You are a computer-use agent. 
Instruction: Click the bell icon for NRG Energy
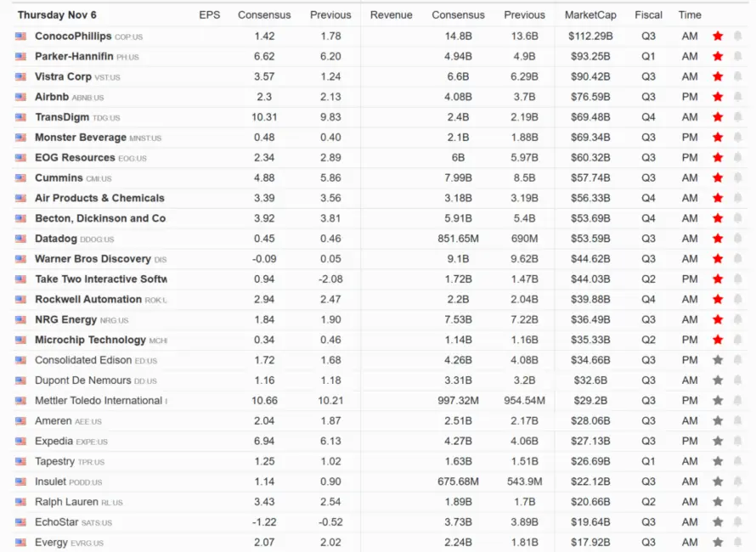click(737, 319)
